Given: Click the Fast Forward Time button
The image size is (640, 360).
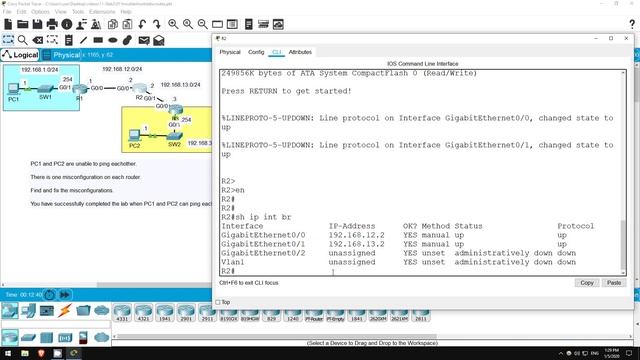Looking at the screenshot, I should pos(64,294).
